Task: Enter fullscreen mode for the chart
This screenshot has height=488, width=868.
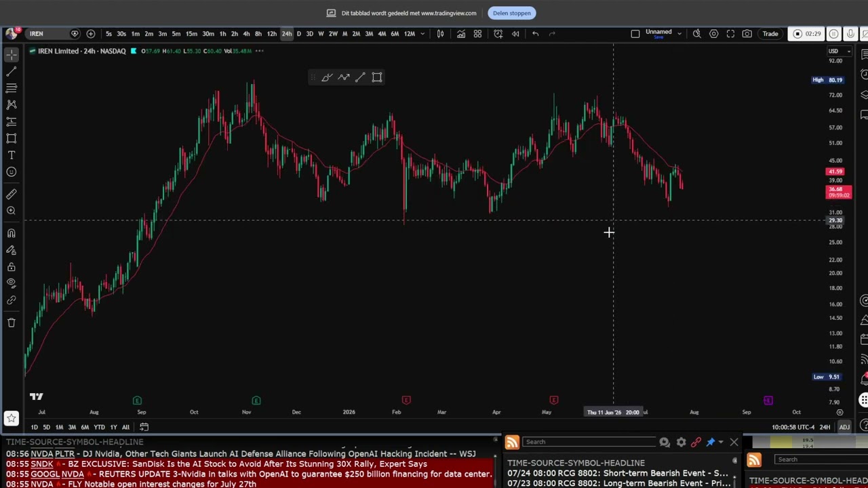Action: (730, 34)
